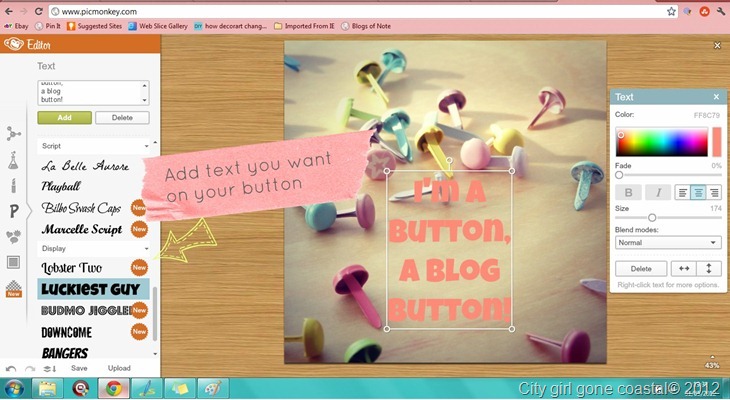
Task: Flip text horizontally with double arrow button
Action: [683, 269]
